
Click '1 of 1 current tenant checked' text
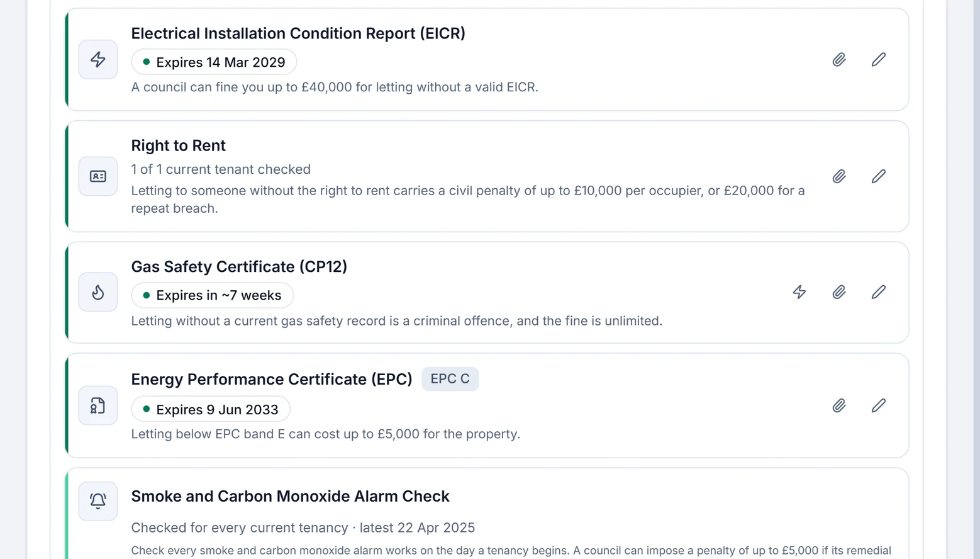[221, 169]
